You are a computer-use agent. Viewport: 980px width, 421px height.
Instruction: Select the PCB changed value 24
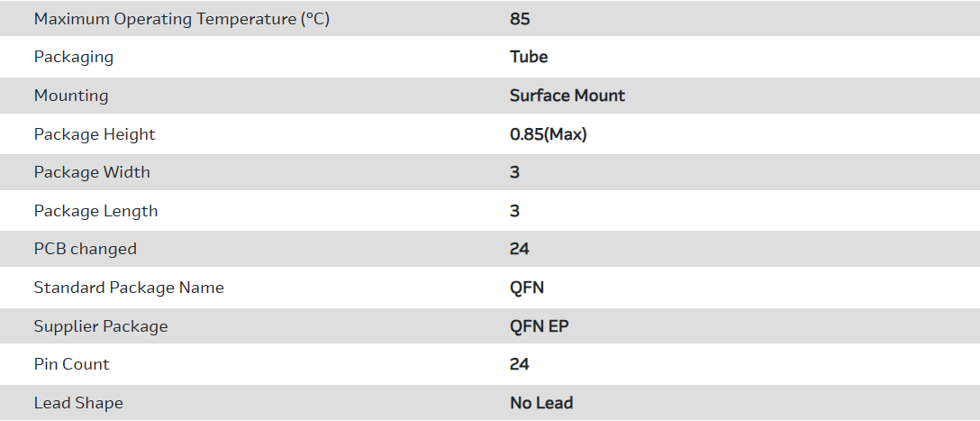pos(520,249)
